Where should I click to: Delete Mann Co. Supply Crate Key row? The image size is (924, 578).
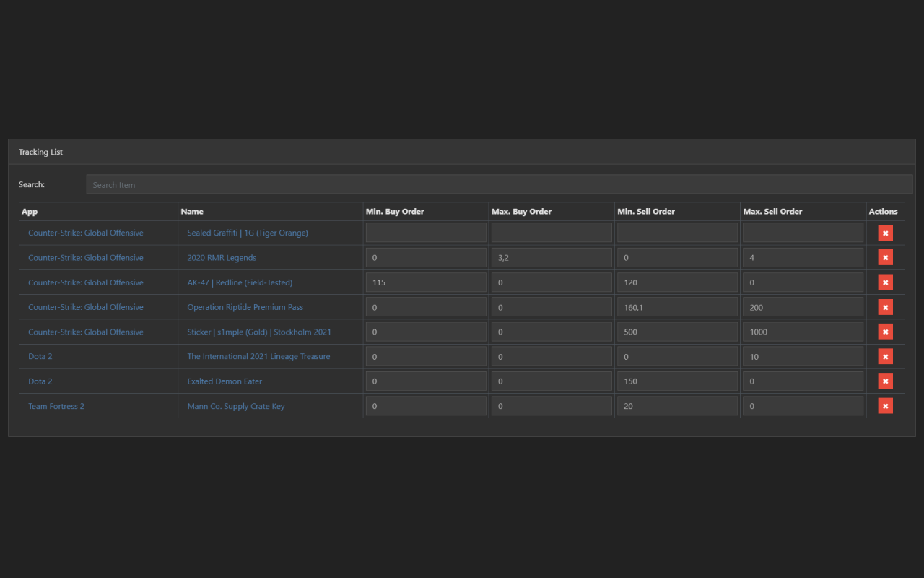point(885,406)
